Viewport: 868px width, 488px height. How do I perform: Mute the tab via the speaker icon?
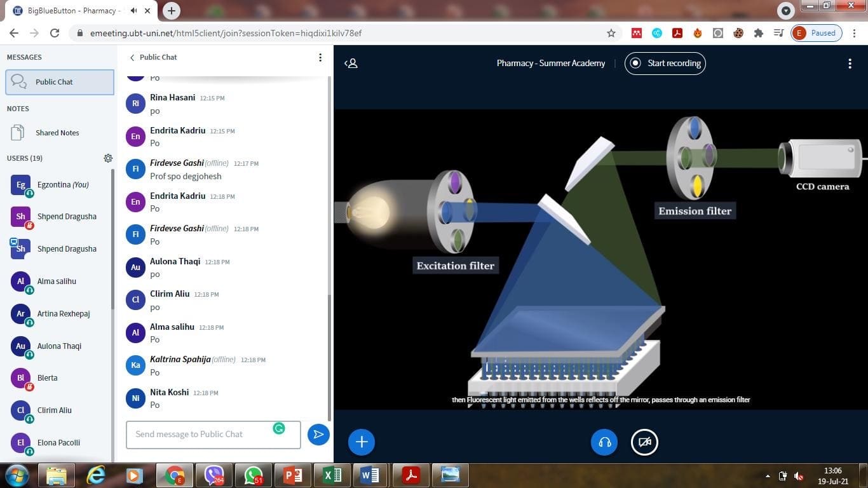[133, 11]
